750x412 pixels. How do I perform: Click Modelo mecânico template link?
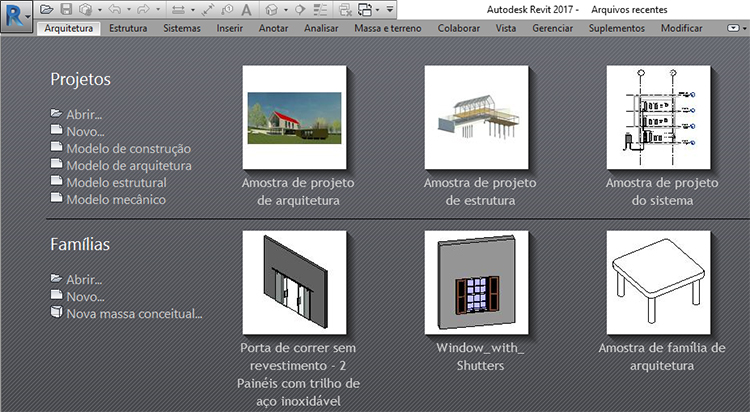coord(116,200)
